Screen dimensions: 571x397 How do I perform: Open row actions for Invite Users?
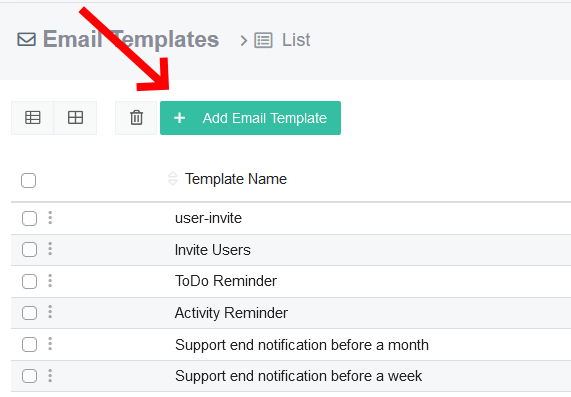tap(50, 249)
